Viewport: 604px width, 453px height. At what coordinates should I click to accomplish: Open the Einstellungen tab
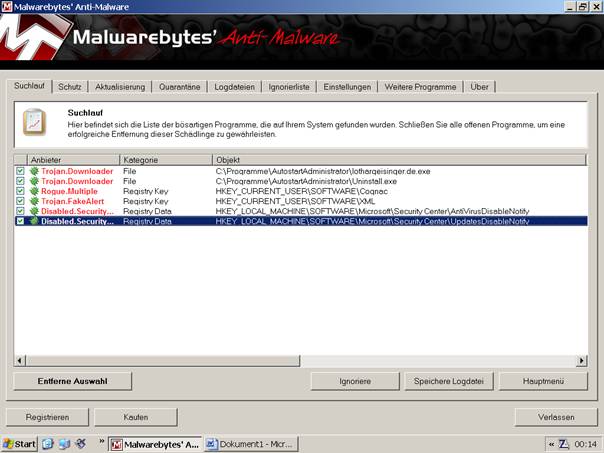coord(347,87)
